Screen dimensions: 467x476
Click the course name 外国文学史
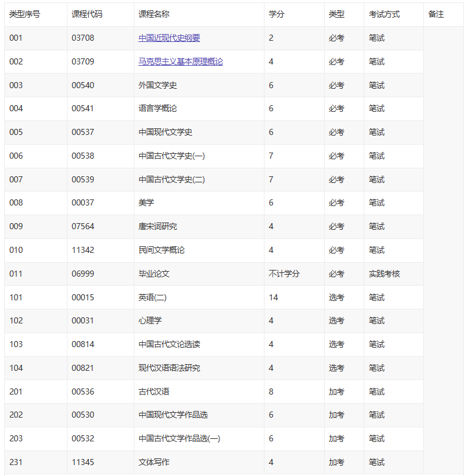(157, 85)
